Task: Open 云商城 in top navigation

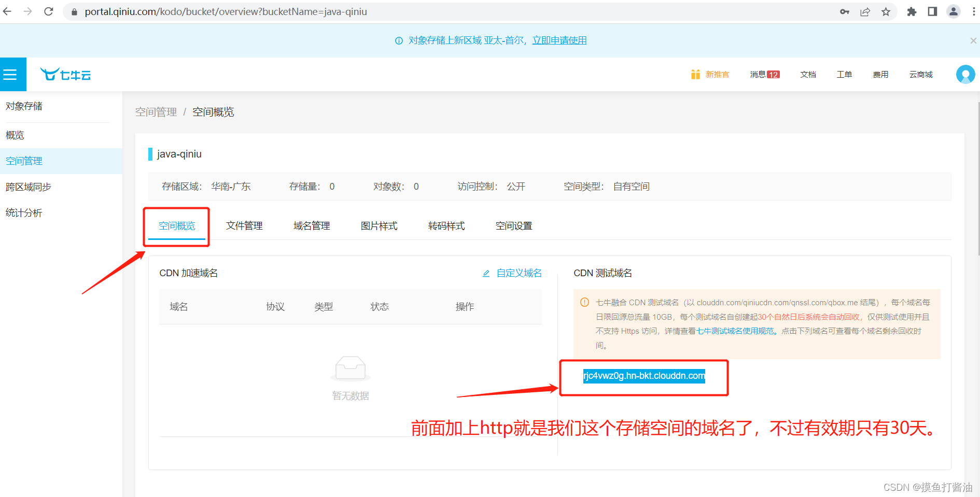Action: click(921, 75)
